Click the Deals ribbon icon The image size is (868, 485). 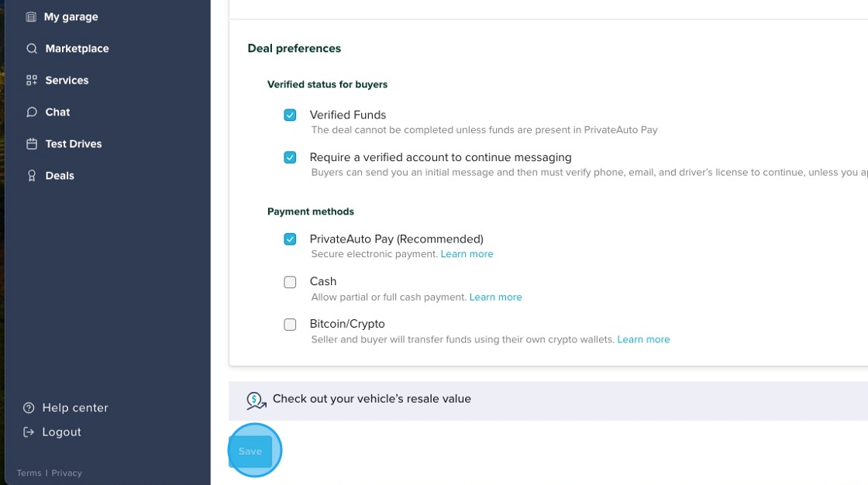click(31, 176)
